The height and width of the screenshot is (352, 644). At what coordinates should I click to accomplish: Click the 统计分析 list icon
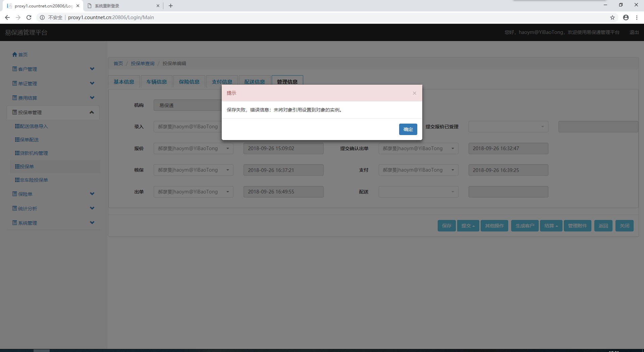pos(14,208)
